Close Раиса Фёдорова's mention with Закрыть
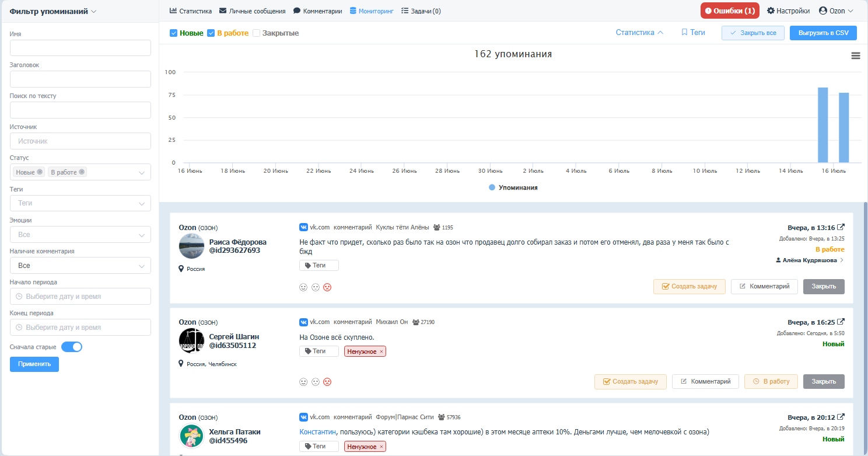868x456 pixels. 824,287
